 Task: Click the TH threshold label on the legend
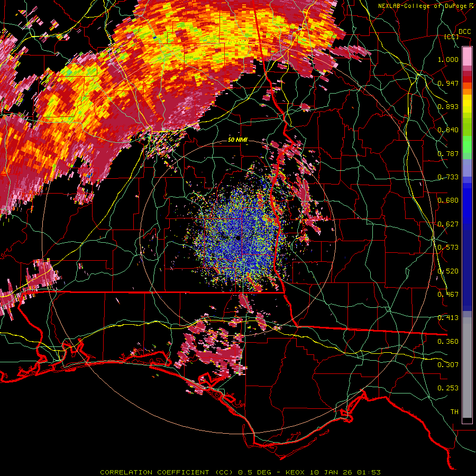(454, 412)
